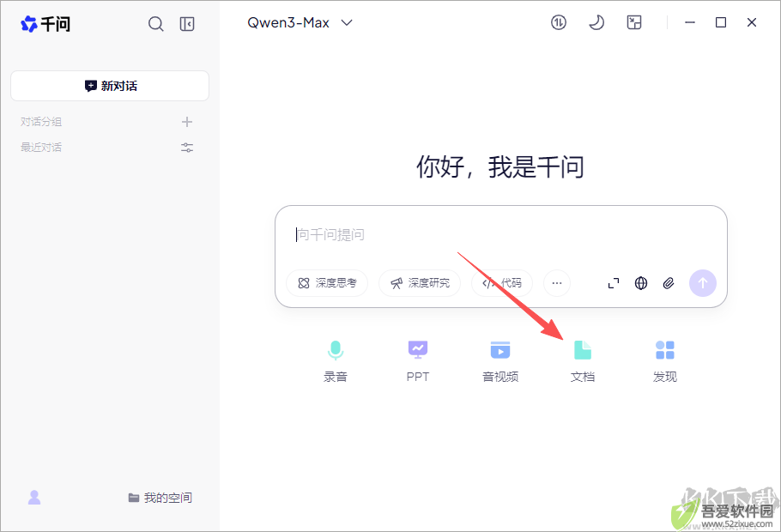Open the PPT generation tool
781x532 pixels.
pos(418,361)
